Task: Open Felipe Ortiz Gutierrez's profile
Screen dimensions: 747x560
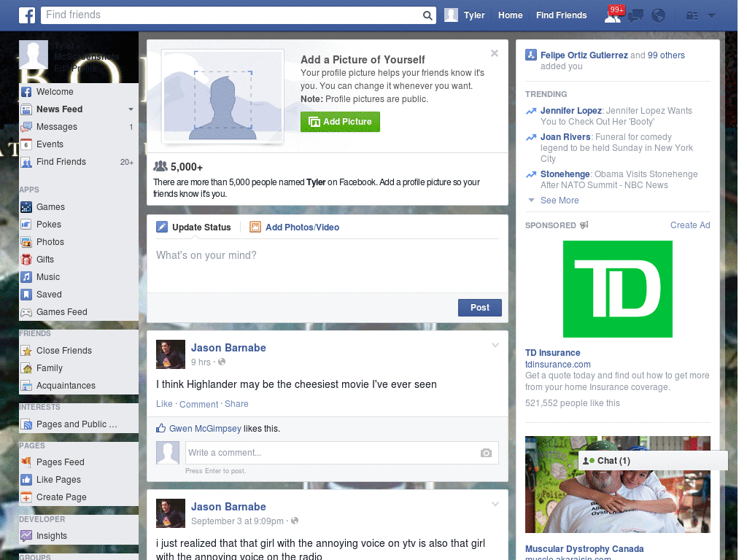Action: coord(584,55)
